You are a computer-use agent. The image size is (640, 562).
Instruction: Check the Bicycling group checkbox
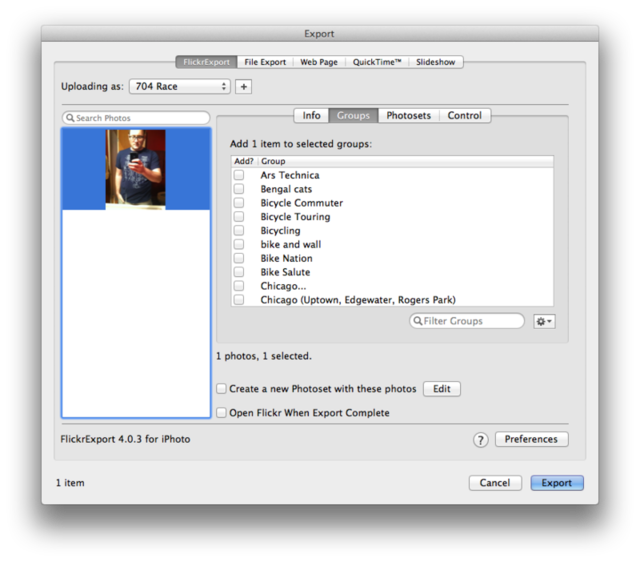[x=239, y=231]
